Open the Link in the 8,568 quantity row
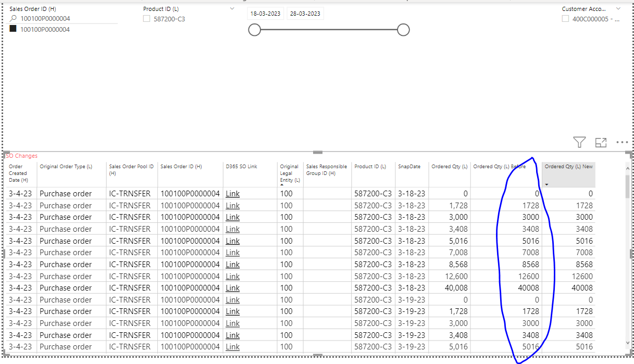This screenshot has height=364, width=634. coord(232,265)
